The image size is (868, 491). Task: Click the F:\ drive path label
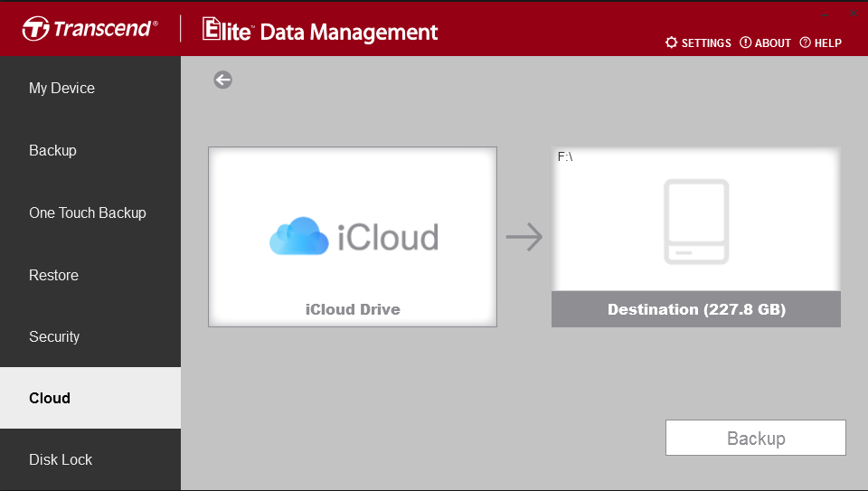(565, 156)
